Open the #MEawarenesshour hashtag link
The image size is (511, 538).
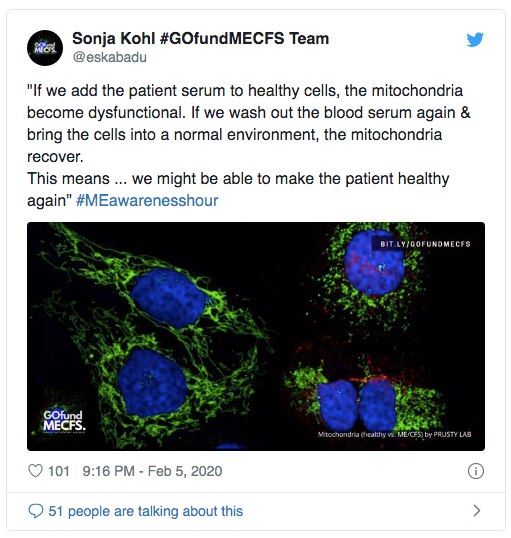point(147,200)
